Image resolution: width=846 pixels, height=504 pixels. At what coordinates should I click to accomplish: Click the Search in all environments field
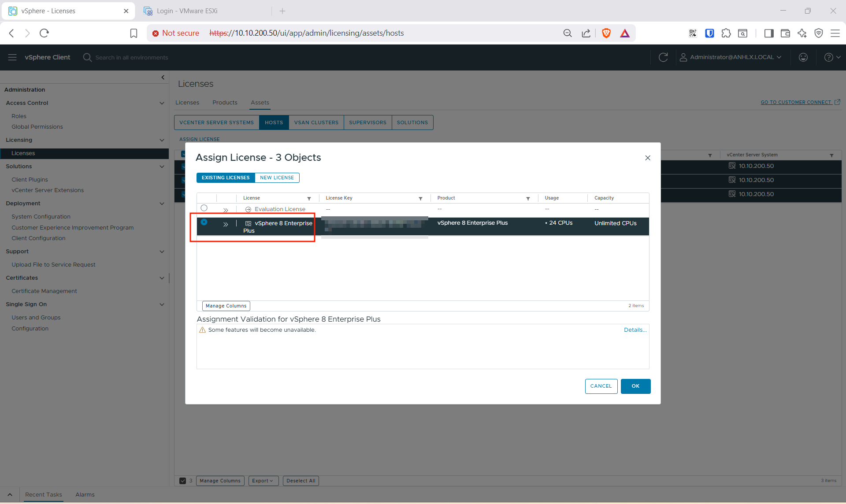coord(132,57)
